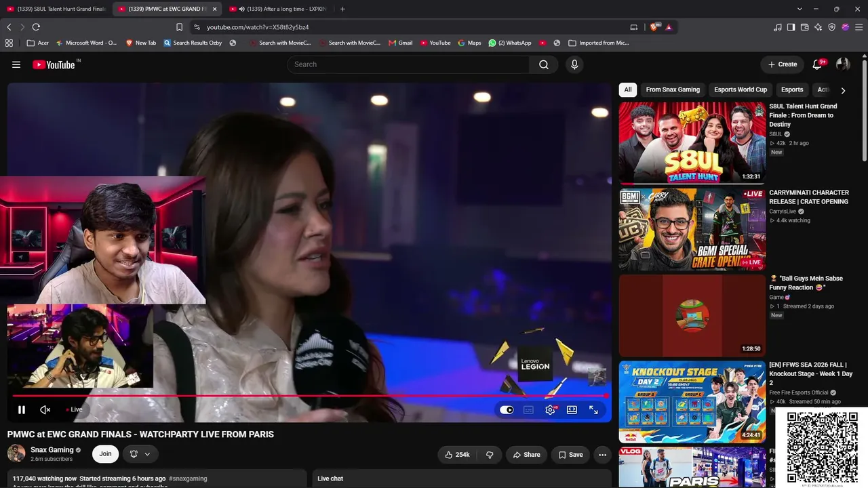Image resolution: width=868 pixels, height=488 pixels.
Task: Open the Acer bookmarks folder
Action: (x=38, y=43)
